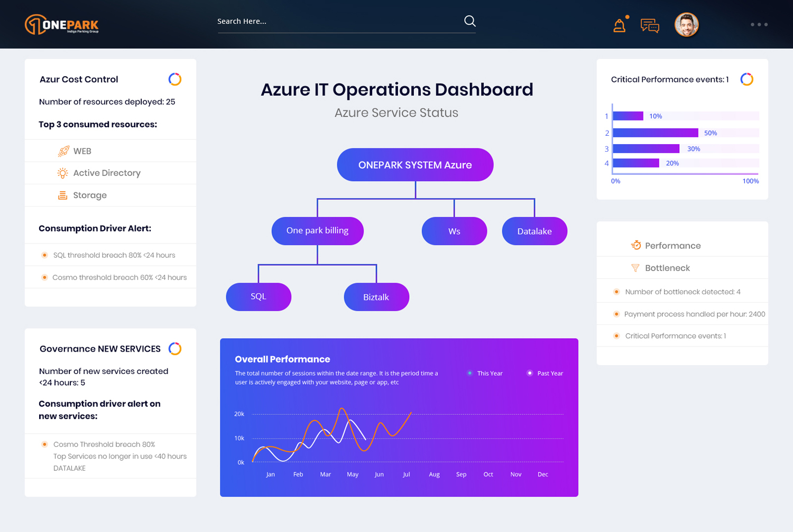Open the Active Directory resource row

pos(110,173)
